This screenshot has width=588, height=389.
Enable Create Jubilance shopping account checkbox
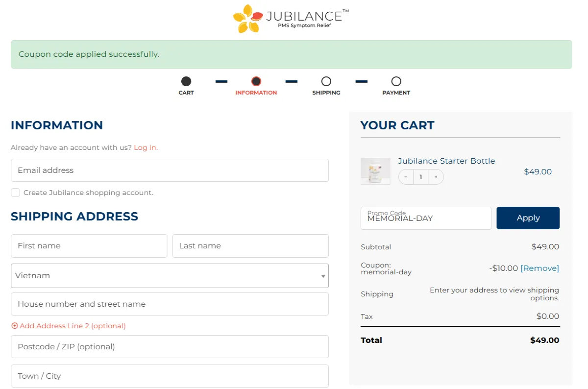click(x=16, y=193)
